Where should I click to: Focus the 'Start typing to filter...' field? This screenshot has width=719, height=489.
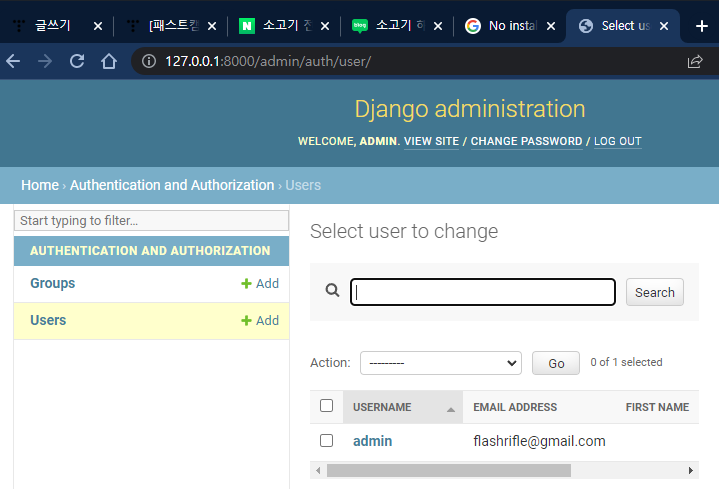[x=152, y=221]
